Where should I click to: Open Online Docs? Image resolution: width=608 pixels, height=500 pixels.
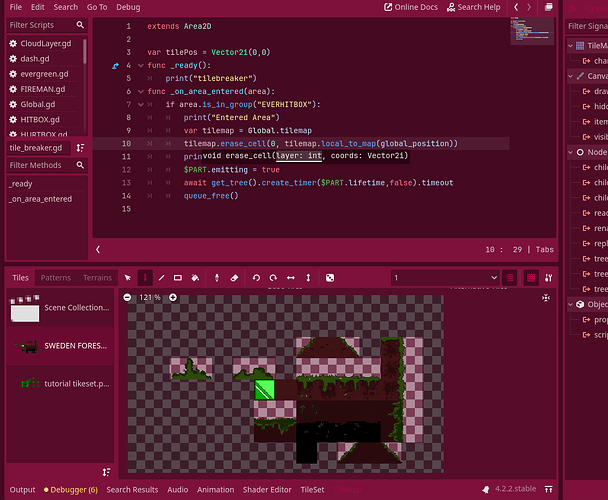[x=411, y=7]
